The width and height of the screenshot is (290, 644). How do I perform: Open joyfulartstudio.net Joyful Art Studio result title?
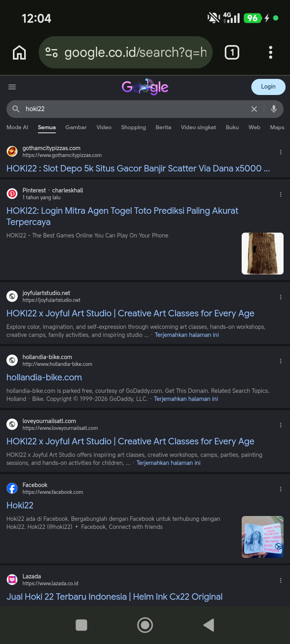(x=130, y=313)
